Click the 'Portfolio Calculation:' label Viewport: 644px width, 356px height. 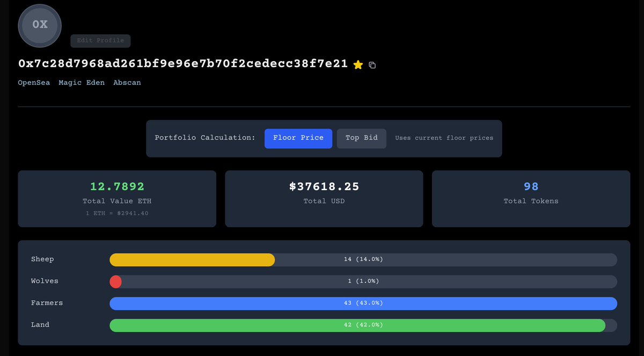point(205,138)
